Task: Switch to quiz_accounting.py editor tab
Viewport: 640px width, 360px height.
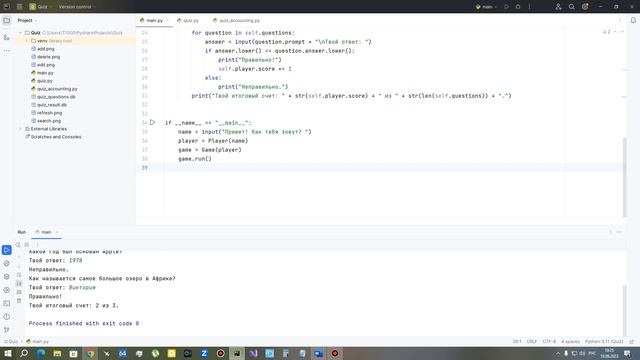Action: [x=236, y=20]
